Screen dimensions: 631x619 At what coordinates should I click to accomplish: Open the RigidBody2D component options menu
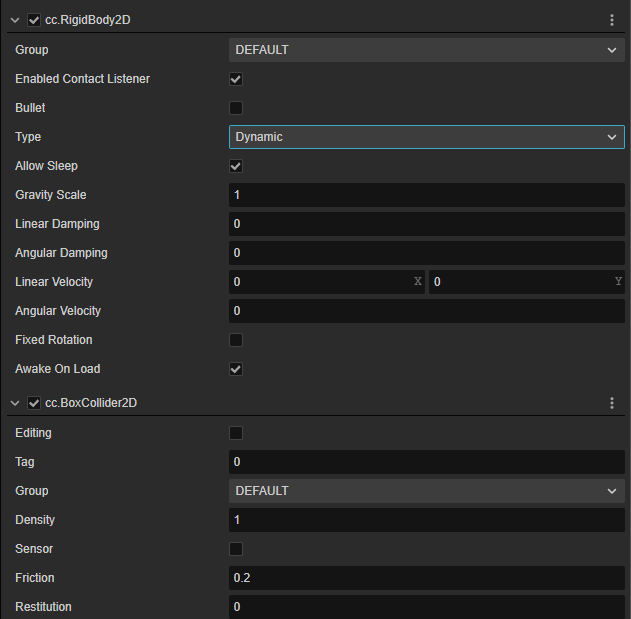click(612, 20)
